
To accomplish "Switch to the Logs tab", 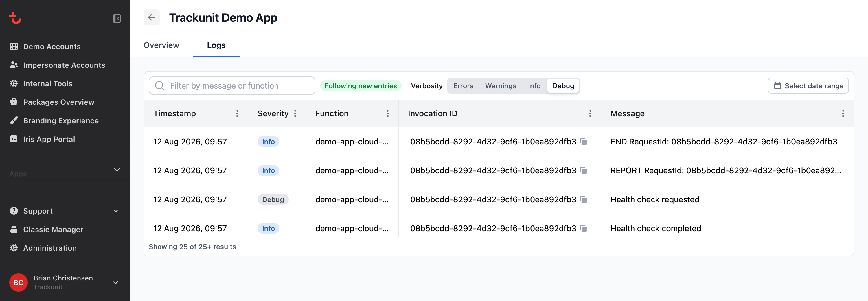I will click(x=216, y=45).
